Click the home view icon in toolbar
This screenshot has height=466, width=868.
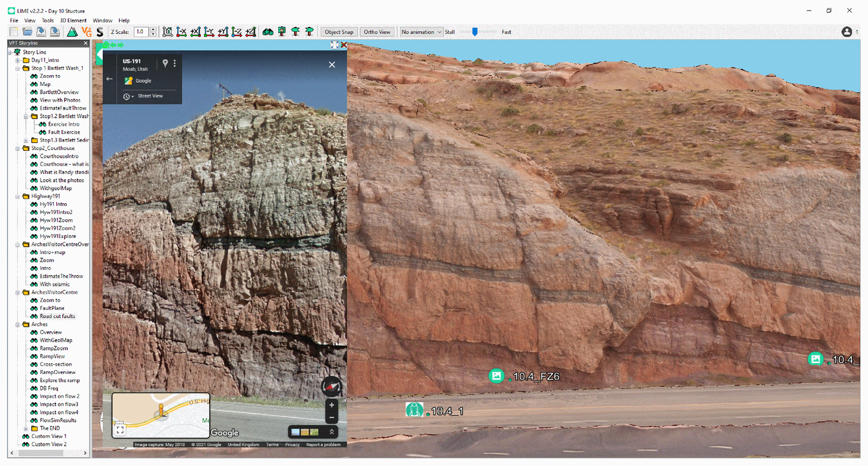[168, 32]
